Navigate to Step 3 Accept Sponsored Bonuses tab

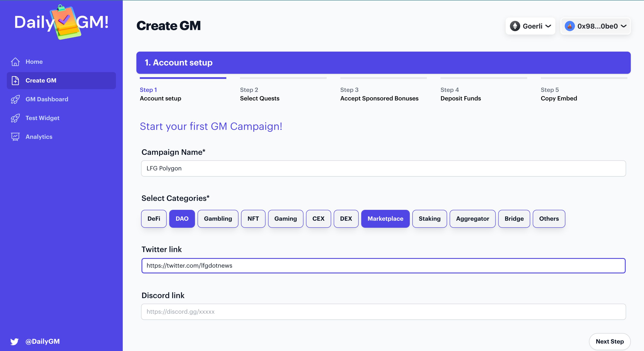click(x=380, y=94)
